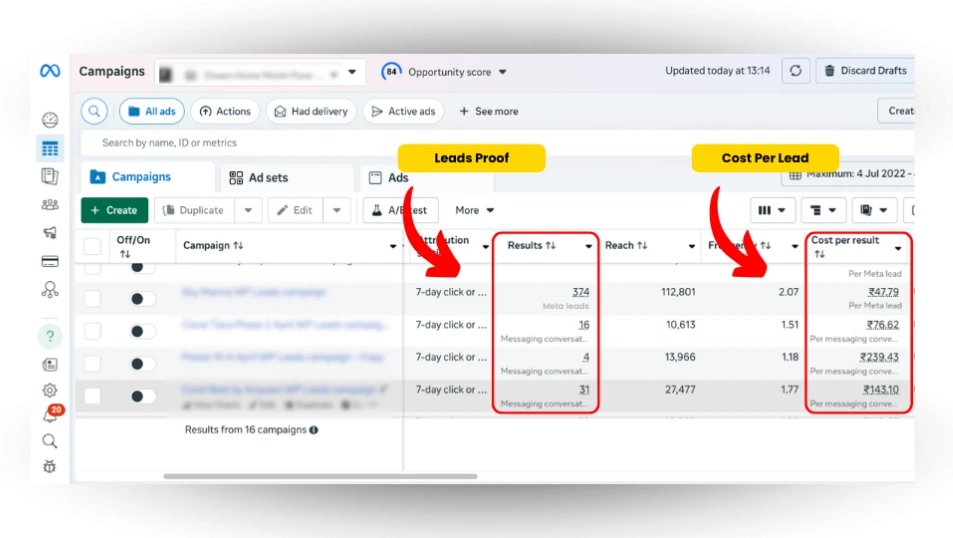Click the Opportunity score 84 badge
This screenshot has width=953, height=538.
coord(391,72)
